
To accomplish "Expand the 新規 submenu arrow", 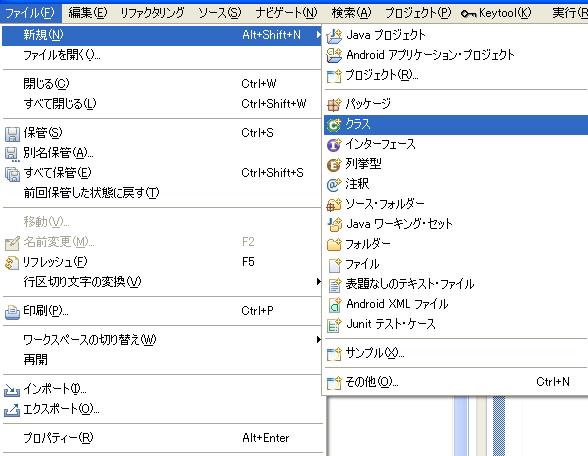I will pyautogui.click(x=318, y=35).
